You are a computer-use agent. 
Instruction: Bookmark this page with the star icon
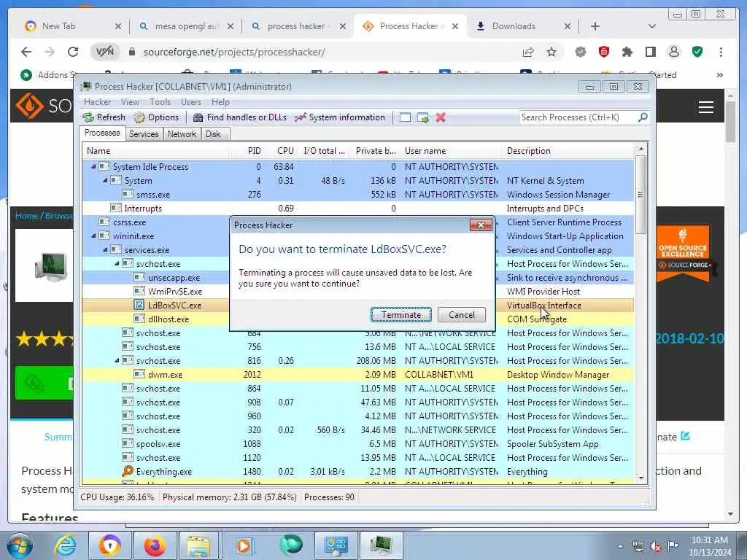click(551, 52)
